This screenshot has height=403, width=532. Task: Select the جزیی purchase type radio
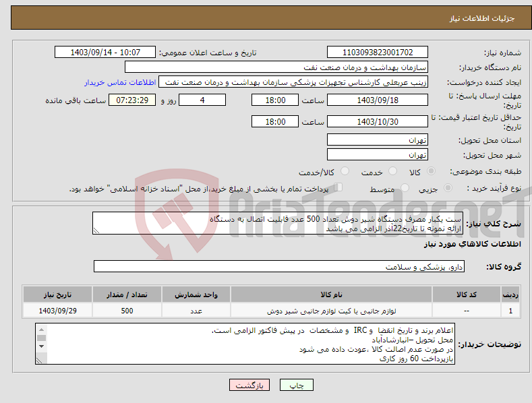coord(448,187)
